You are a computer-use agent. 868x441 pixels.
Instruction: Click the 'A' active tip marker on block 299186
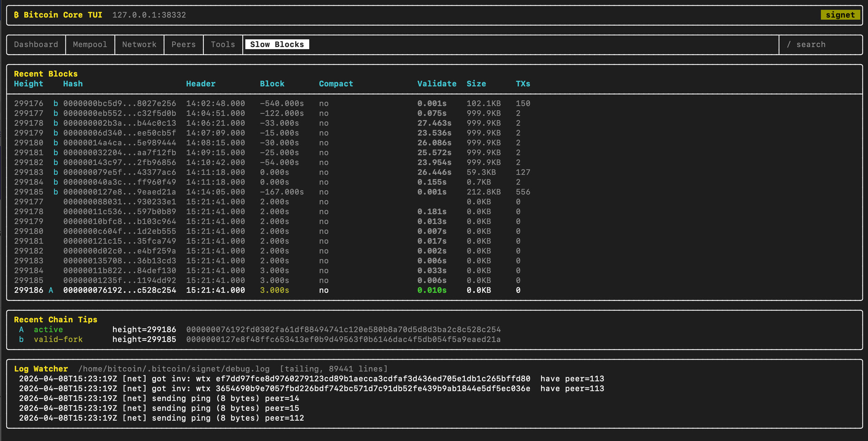(51, 290)
